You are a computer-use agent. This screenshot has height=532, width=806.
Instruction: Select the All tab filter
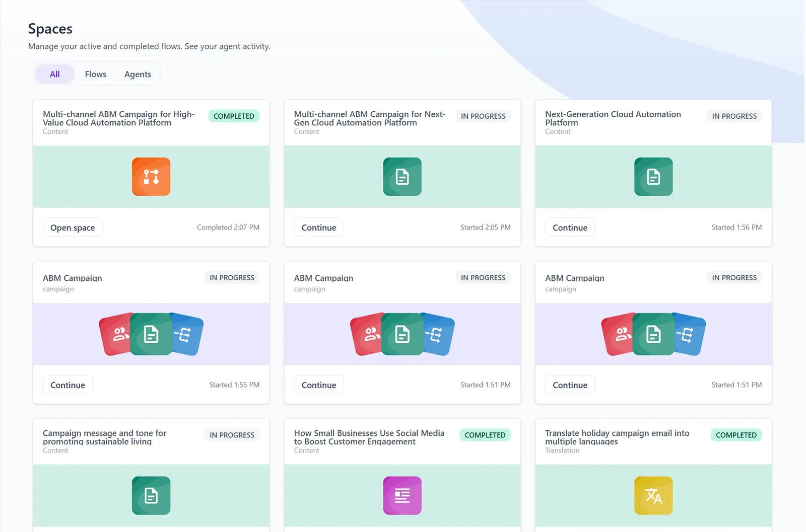pos(54,74)
